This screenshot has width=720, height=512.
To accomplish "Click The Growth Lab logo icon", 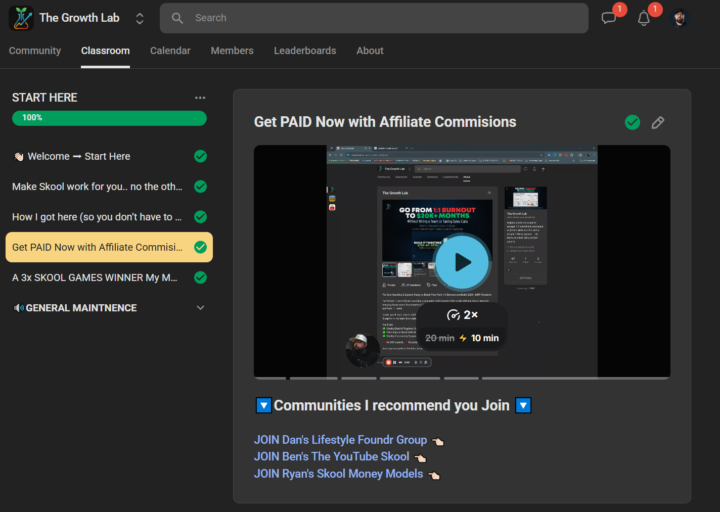I will point(21,18).
